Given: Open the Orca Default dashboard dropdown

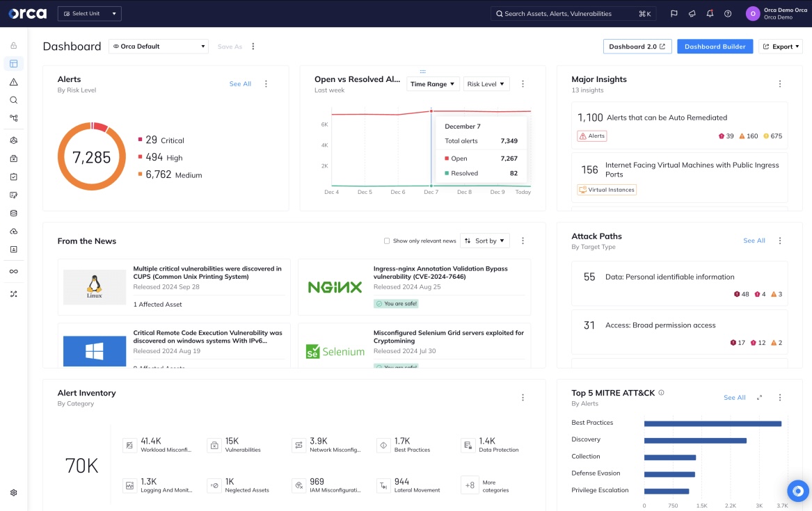Looking at the screenshot, I should [159, 47].
